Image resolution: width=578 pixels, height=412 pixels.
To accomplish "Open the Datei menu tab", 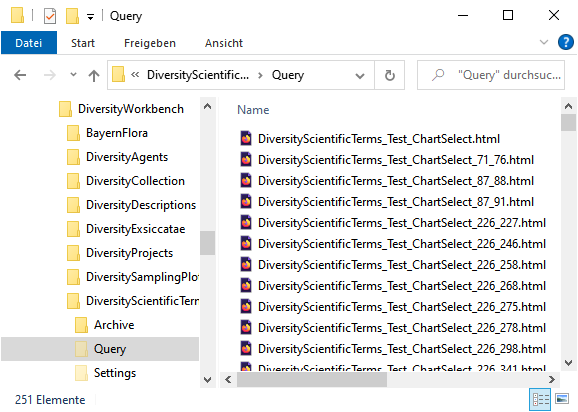I will tap(29, 43).
